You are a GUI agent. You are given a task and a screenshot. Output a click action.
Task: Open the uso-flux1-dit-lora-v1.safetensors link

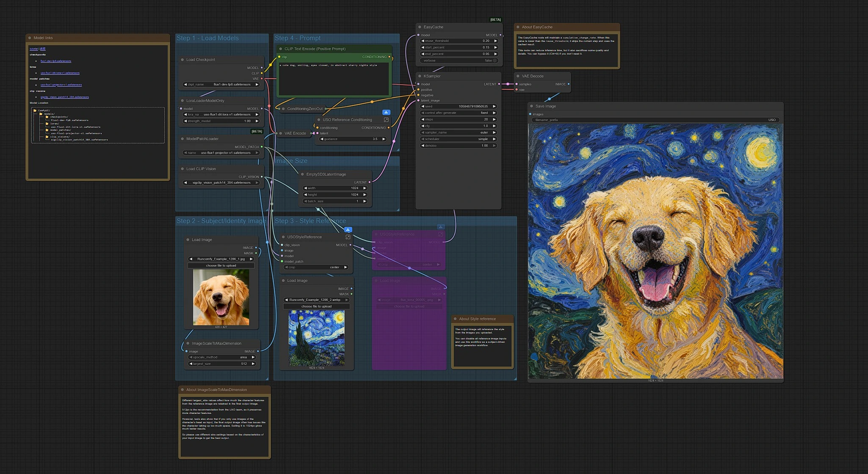(x=60, y=73)
